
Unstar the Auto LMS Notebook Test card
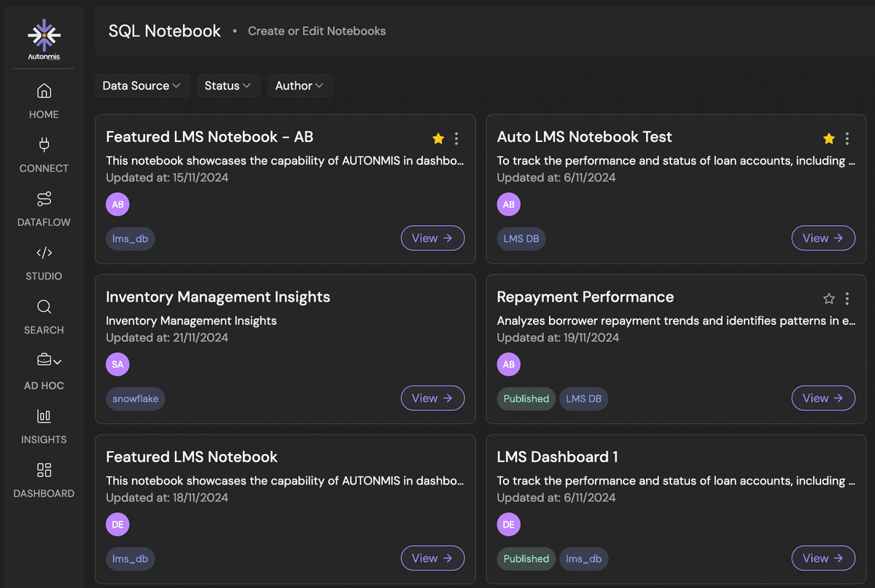pos(828,138)
